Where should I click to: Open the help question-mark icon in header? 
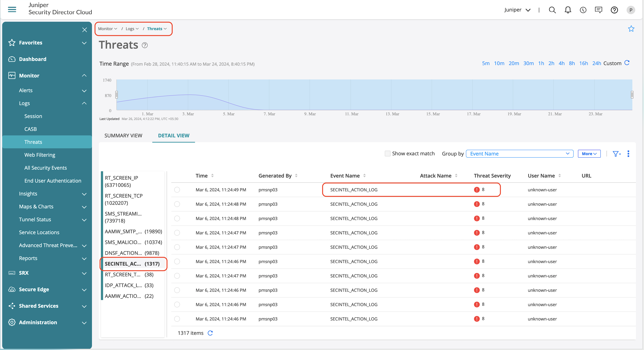click(614, 10)
